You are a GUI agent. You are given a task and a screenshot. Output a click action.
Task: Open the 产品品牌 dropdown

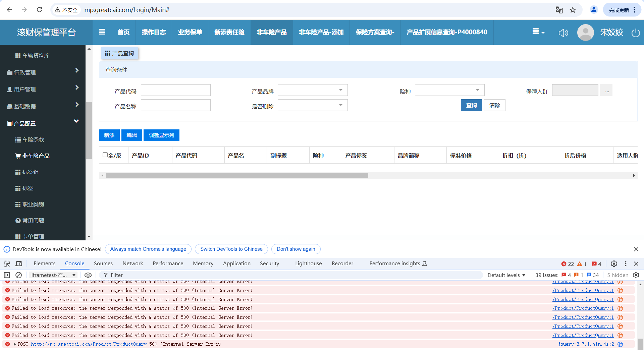click(x=312, y=90)
